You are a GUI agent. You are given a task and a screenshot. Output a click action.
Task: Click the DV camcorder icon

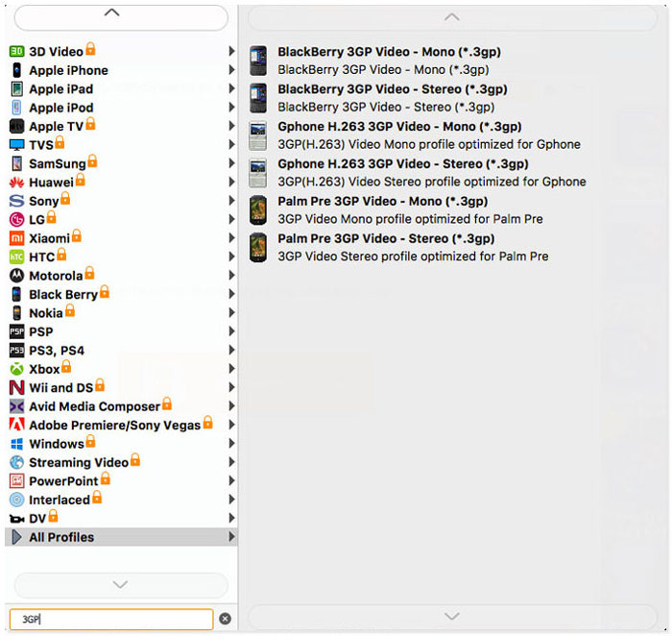[16, 519]
